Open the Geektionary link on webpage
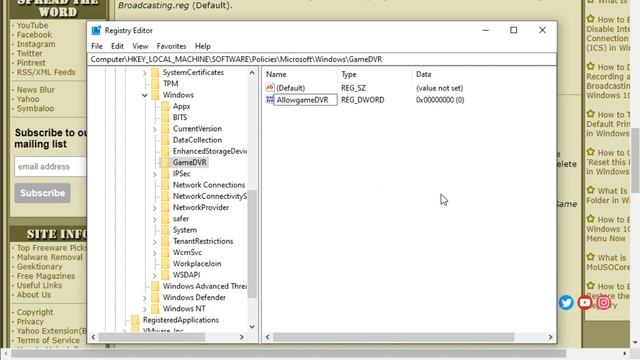Screen dimensions: 640x360 point(39,267)
